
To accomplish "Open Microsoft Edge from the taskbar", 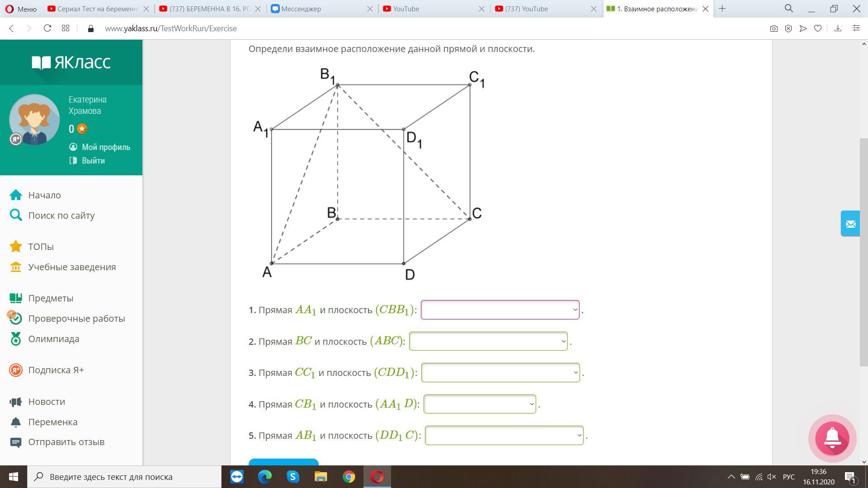I will coord(265,477).
